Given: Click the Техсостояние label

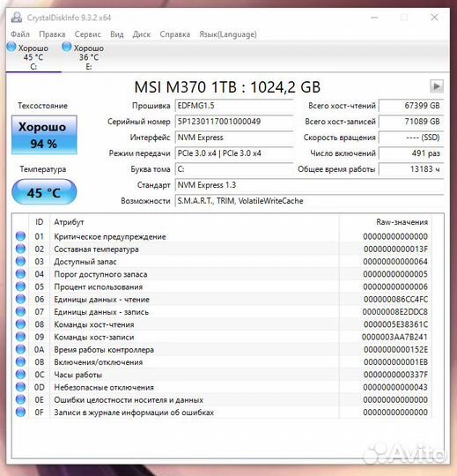Looking at the screenshot, I should click(43, 106).
